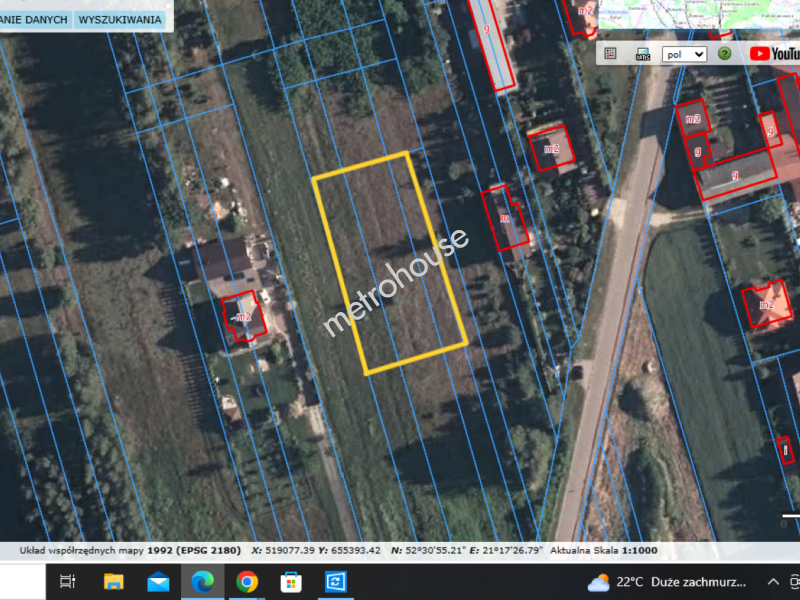Open the map legend icon
This screenshot has width=800, height=600.
click(x=610, y=54)
